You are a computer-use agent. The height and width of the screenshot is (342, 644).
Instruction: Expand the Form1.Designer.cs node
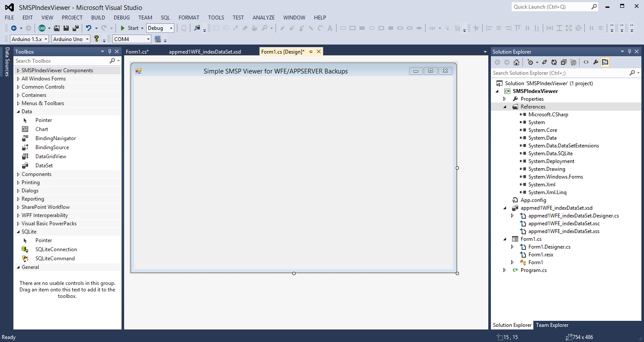tap(513, 247)
